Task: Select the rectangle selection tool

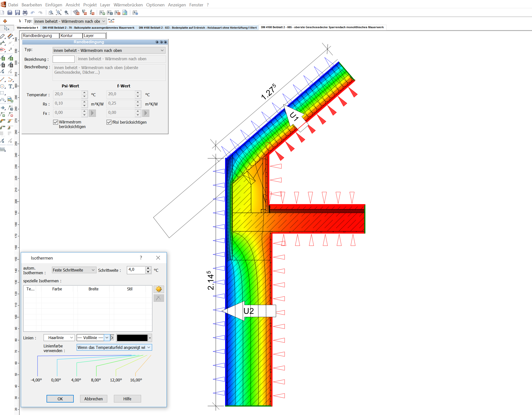Action: pyautogui.click(x=2, y=93)
